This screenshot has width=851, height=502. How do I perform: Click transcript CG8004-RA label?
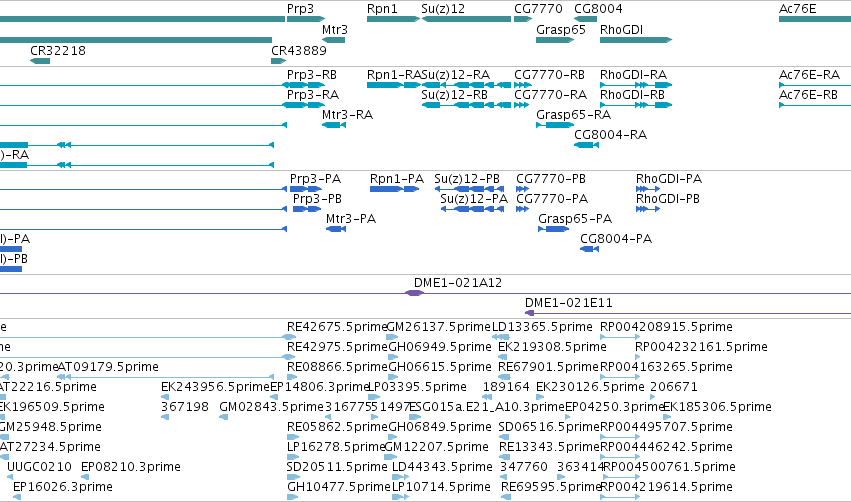pyautogui.click(x=611, y=135)
